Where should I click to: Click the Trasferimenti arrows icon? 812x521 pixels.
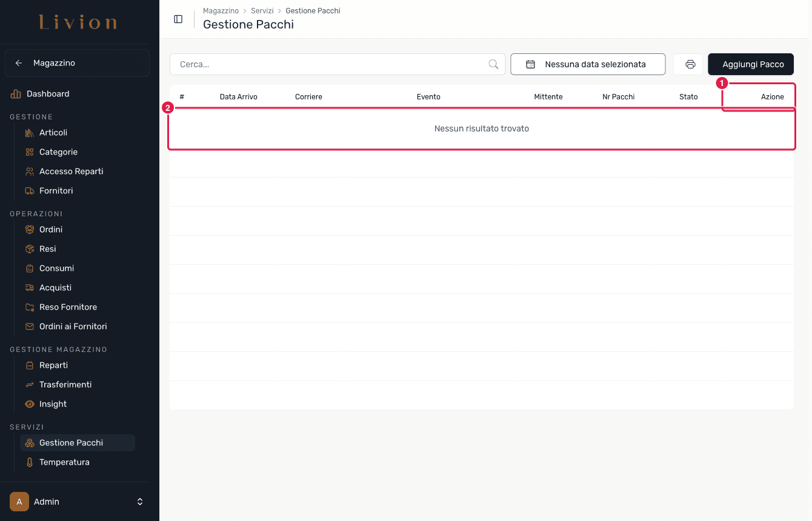coord(29,385)
